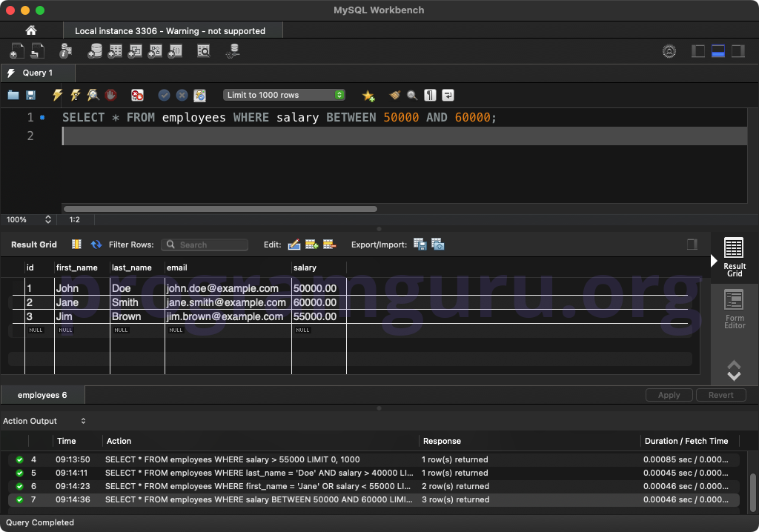The image size is (759, 532).
Task: Select output row at 09:13:50
Action: (374, 459)
